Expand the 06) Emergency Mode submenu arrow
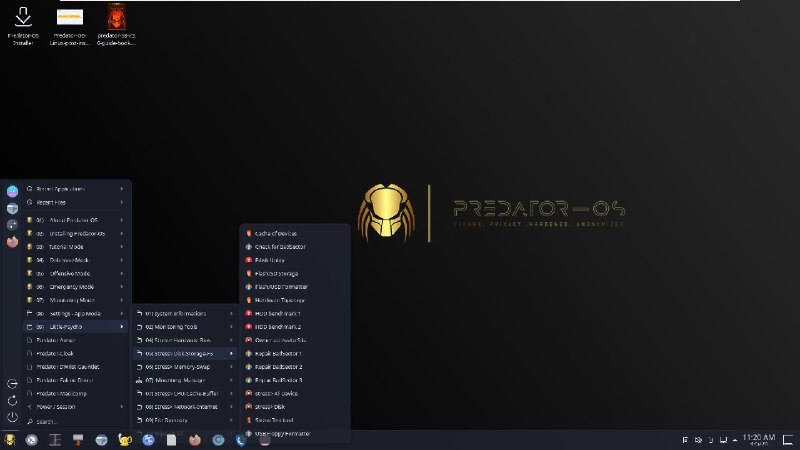Image resolution: width=800 pixels, height=450 pixels. click(122, 287)
